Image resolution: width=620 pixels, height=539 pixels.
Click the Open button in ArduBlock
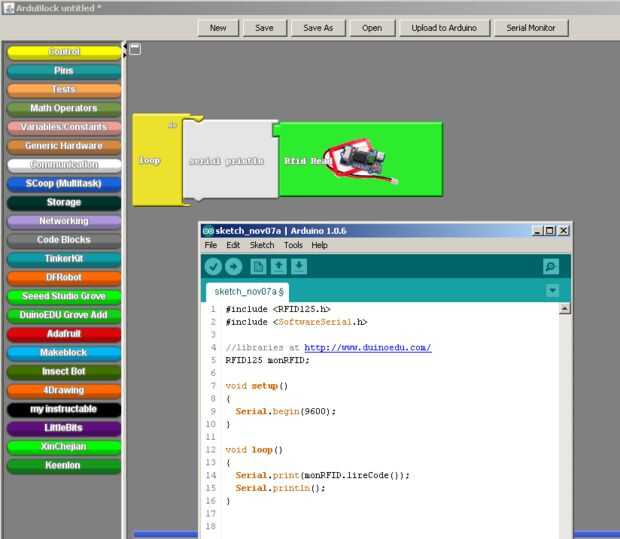tap(372, 28)
